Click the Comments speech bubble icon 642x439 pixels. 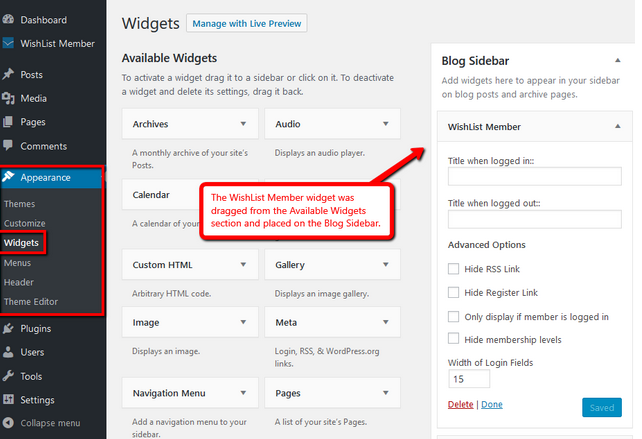[8, 145]
